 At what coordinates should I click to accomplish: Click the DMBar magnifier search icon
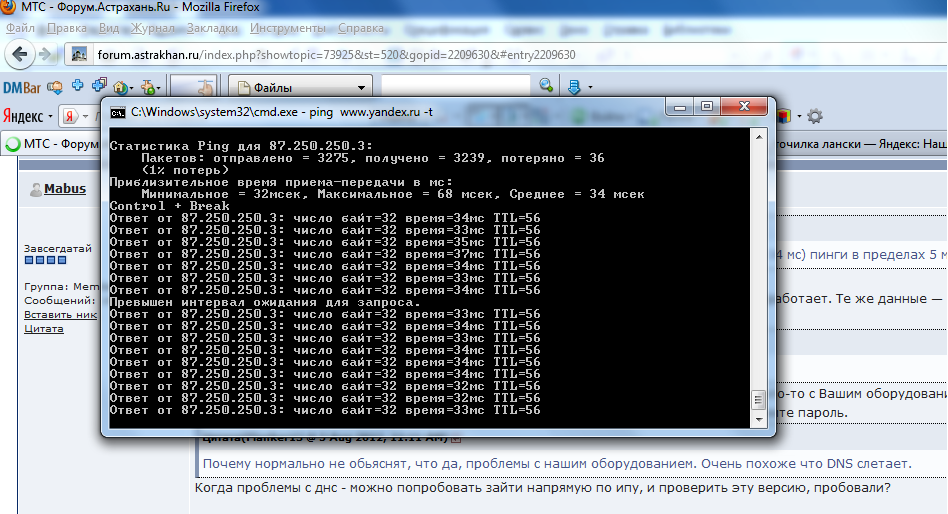546,86
